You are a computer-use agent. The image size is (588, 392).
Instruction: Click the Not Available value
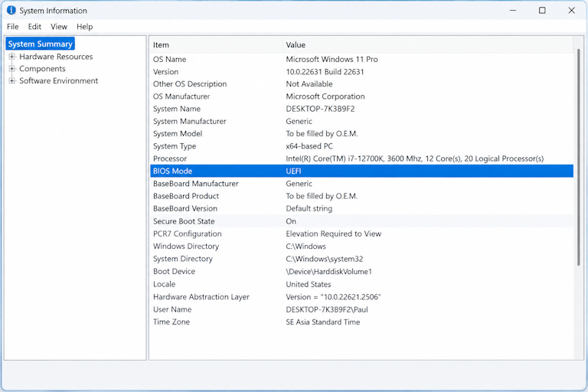point(309,84)
